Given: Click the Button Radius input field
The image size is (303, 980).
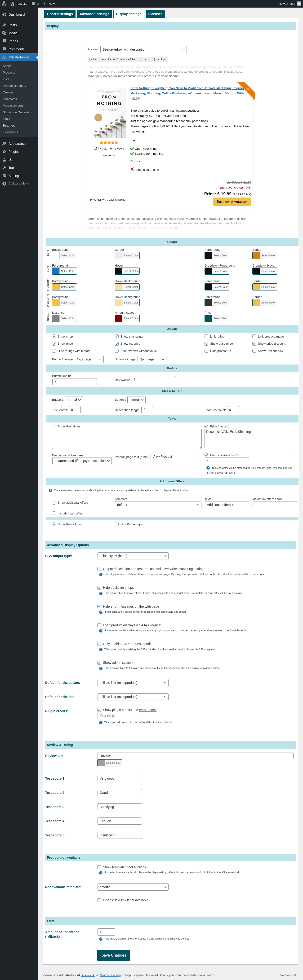Looking at the screenshot, I should [74, 382].
